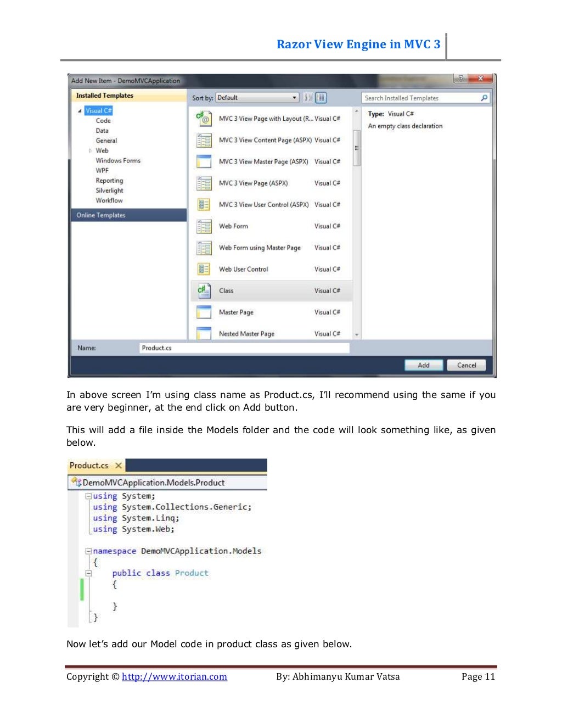
Task: Expand the Web tree node
Action: tap(91, 150)
